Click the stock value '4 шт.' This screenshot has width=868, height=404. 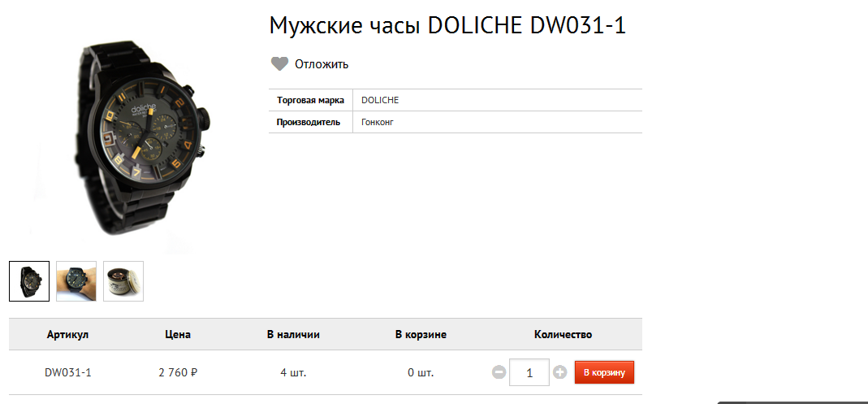pos(293,372)
